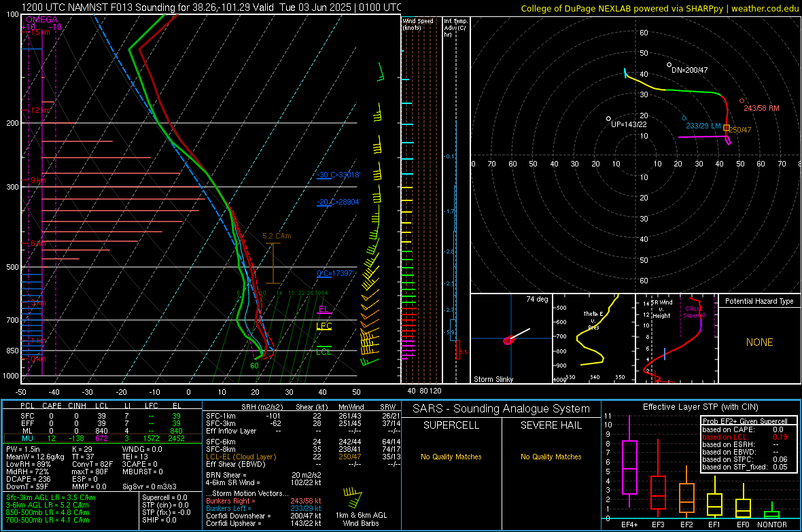802x532 pixels.
Task: Click the '5.2 C/km' lapse rate label
Action: (x=277, y=236)
